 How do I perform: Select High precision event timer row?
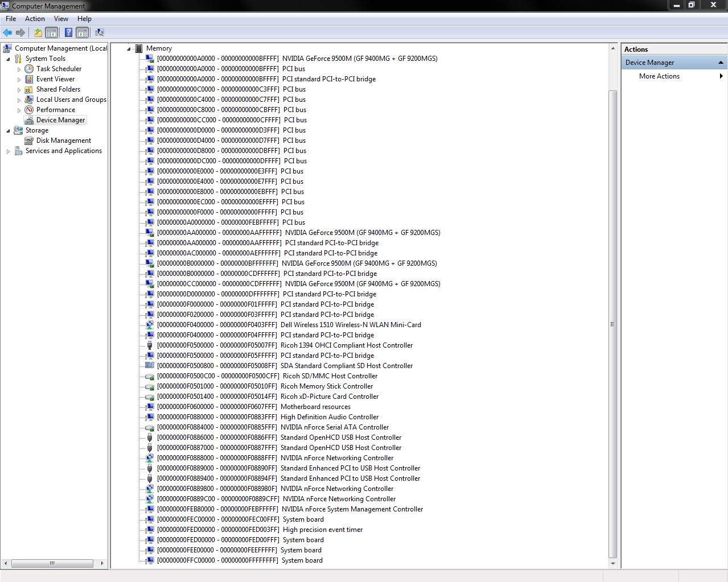pyautogui.click(x=260, y=530)
